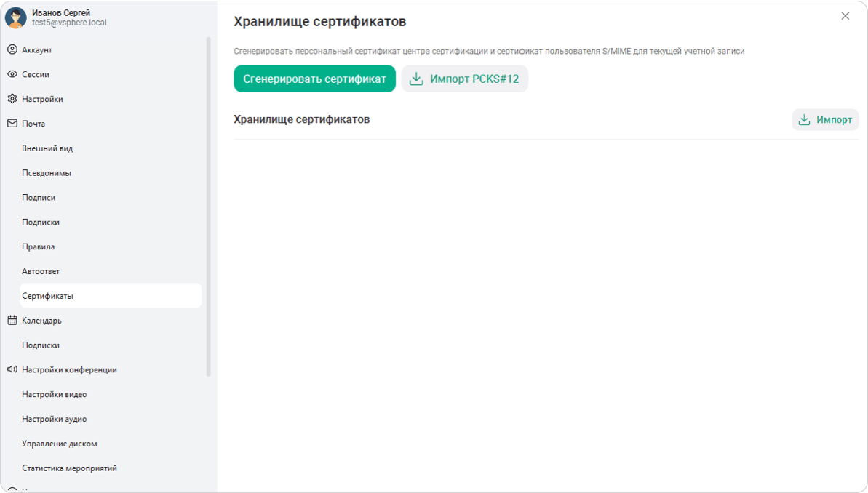Open Автоответ settings
Image resolution: width=868 pixels, height=493 pixels.
(x=41, y=271)
